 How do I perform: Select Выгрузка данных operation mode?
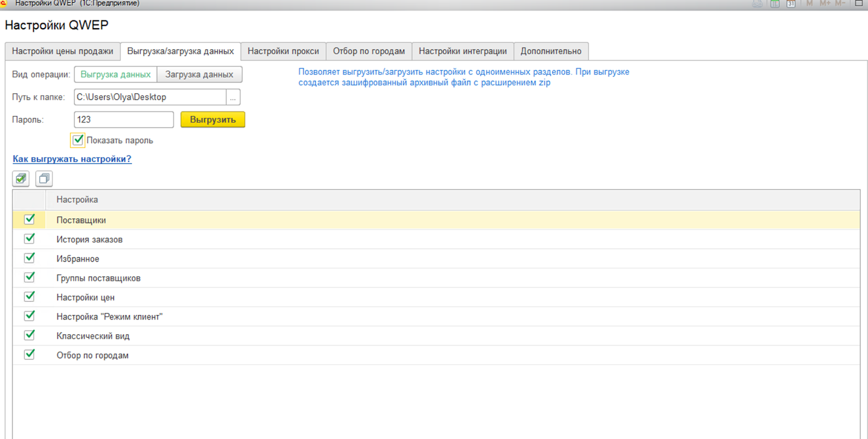[116, 74]
